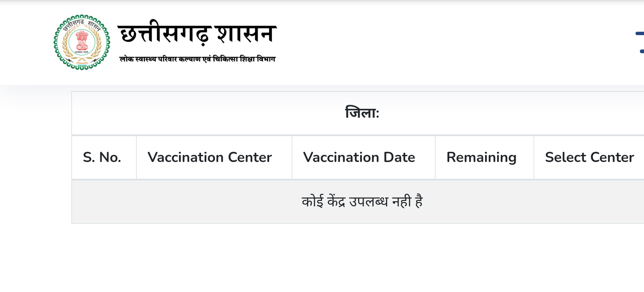
Task: Click the word शासन in the header title
Action: [x=246, y=34]
